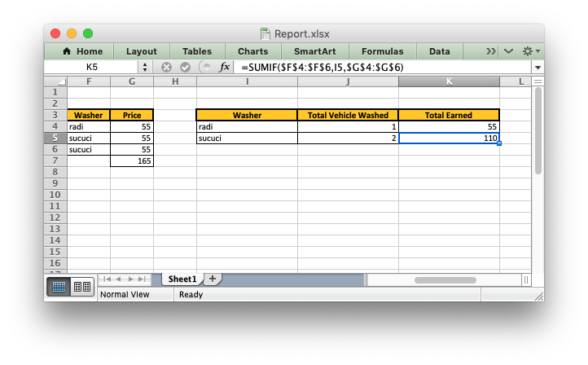Open the fx function builder

coord(224,67)
